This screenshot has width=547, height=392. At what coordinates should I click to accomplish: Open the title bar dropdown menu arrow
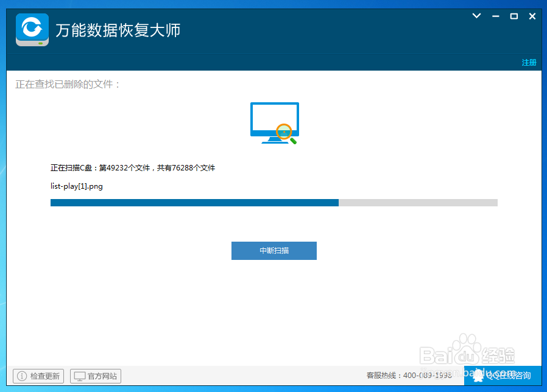click(476, 16)
